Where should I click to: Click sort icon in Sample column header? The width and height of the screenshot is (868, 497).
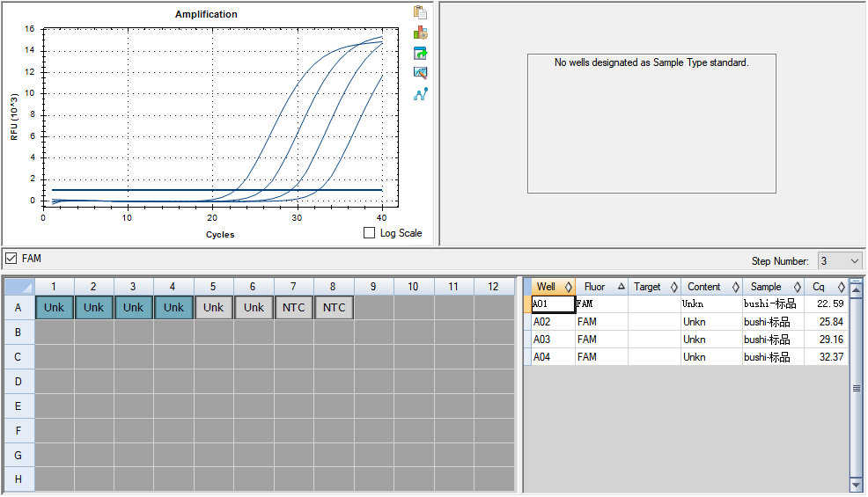[798, 287]
